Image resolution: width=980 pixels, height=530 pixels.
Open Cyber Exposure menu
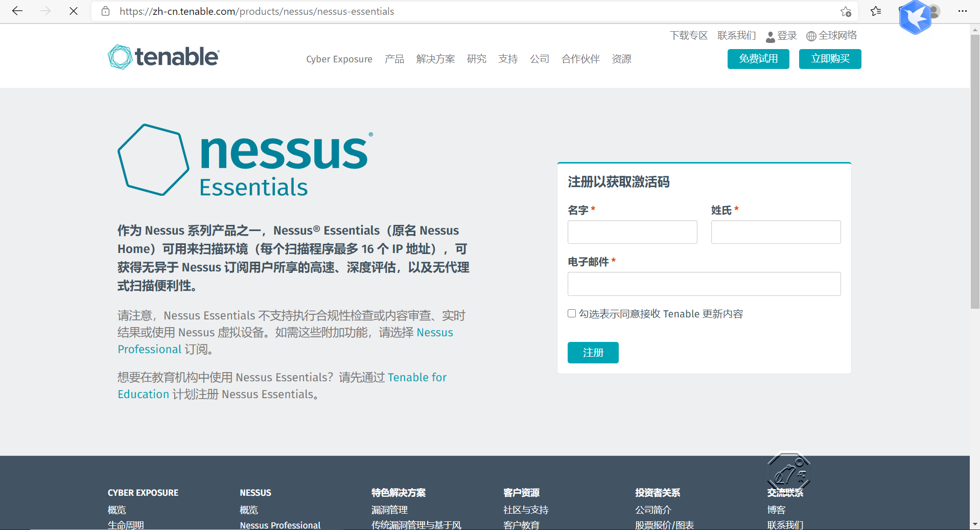click(339, 59)
